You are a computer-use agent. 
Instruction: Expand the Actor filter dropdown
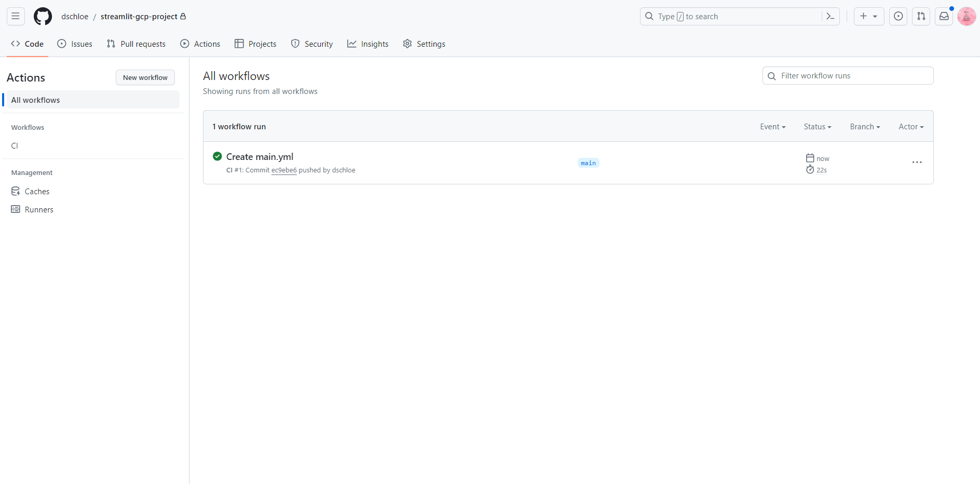pyautogui.click(x=911, y=127)
